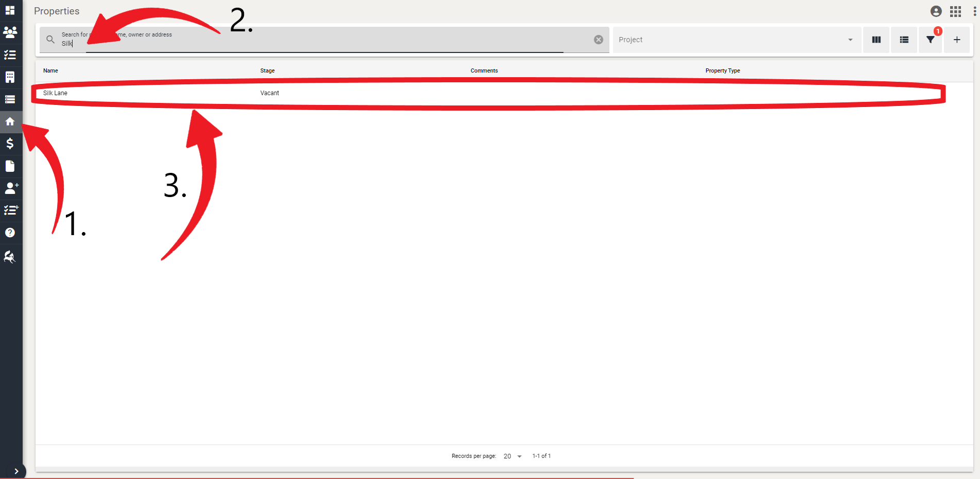Click the highlighted Home properties sidebar icon
Screen dimensions: 980x479
point(10,121)
